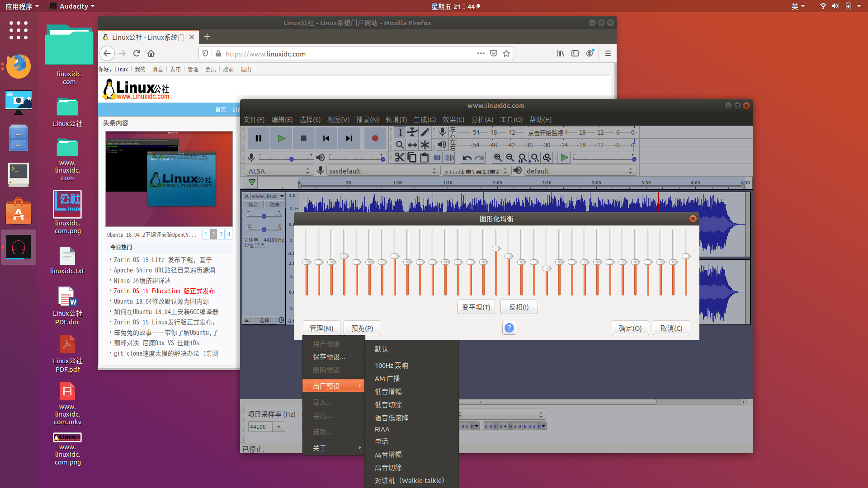Toggle the green timeline pin triangle
Screen dimensions: 868x488
[252, 183]
